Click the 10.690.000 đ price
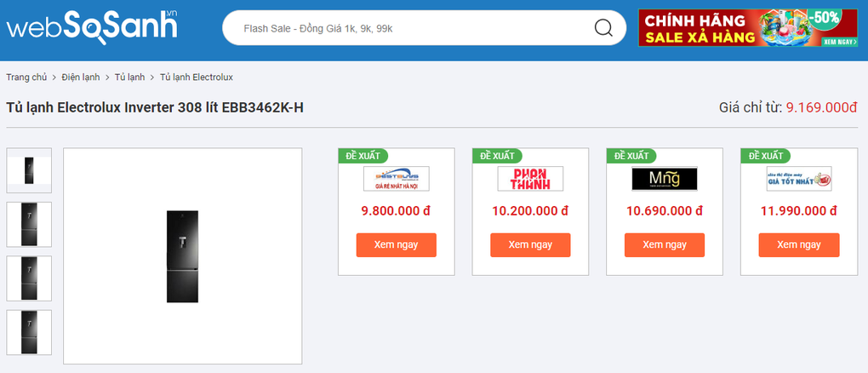The image size is (868, 373). (x=665, y=211)
